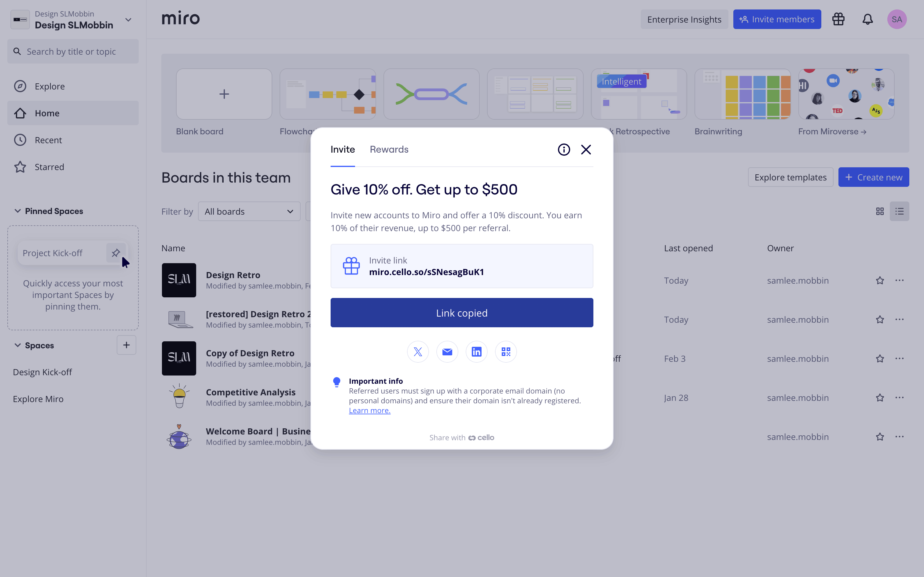Share invite link via email icon
The width and height of the screenshot is (924, 577).
tap(447, 351)
